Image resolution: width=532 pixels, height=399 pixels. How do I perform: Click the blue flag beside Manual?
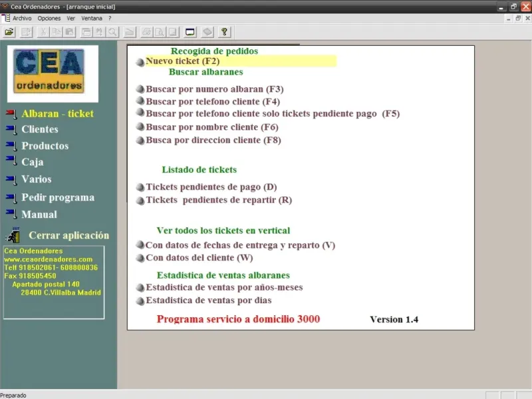point(11,214)
